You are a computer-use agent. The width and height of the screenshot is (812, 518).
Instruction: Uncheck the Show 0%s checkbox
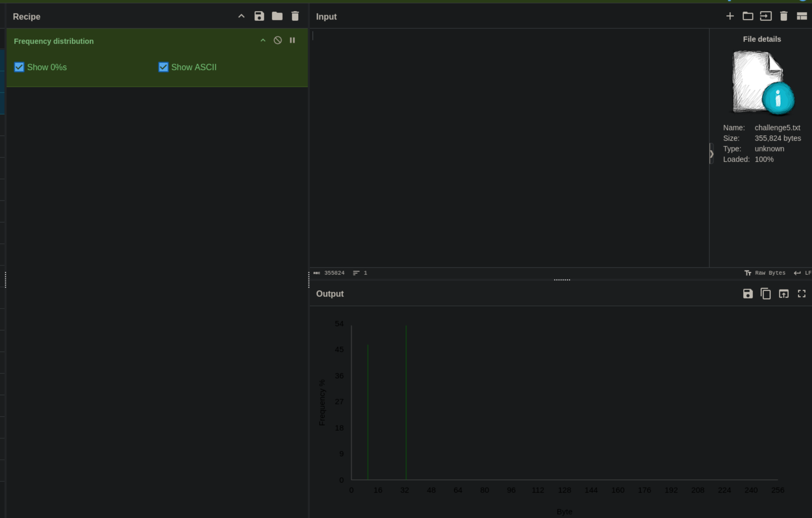[x=19, y=67]
